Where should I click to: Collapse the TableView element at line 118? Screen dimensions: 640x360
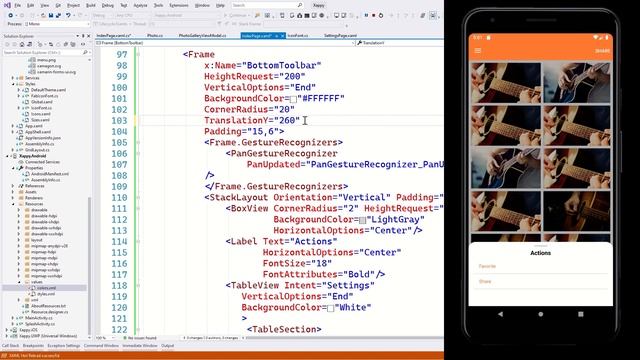[138, 285]
